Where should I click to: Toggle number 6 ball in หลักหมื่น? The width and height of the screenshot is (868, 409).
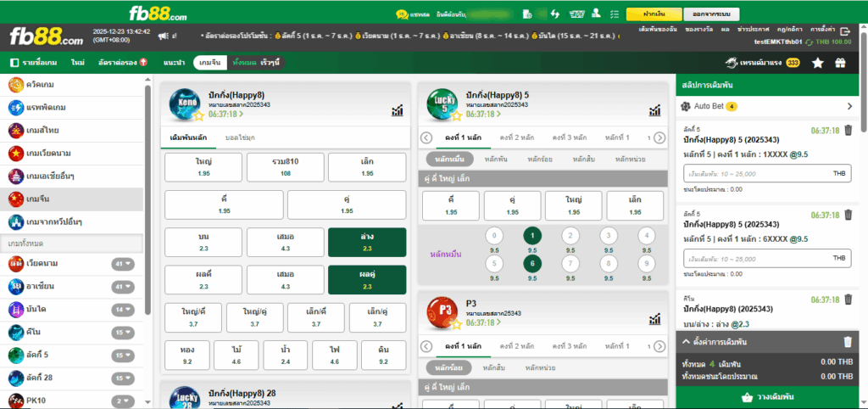[532, 264]
